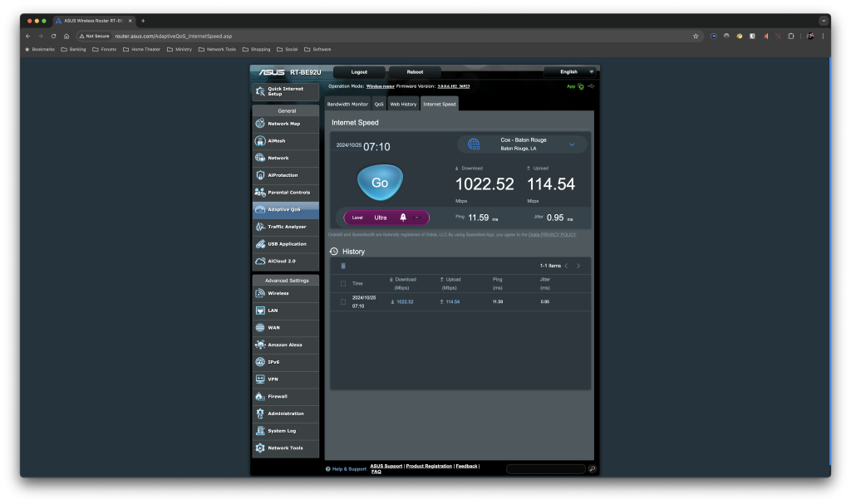Open the browser three-dot menu

coord(823,37)
